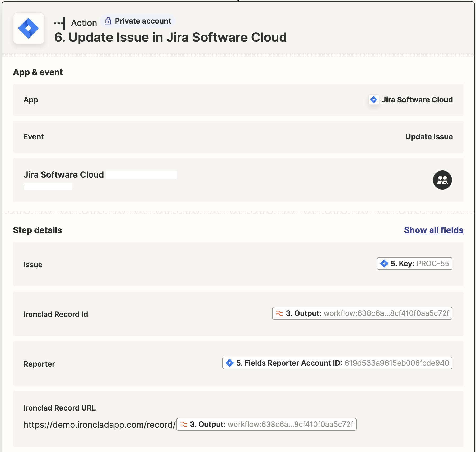Click the Issue field label
This screenshot has width=476, height=452.
pyautogui.click(x=33, y=265)
